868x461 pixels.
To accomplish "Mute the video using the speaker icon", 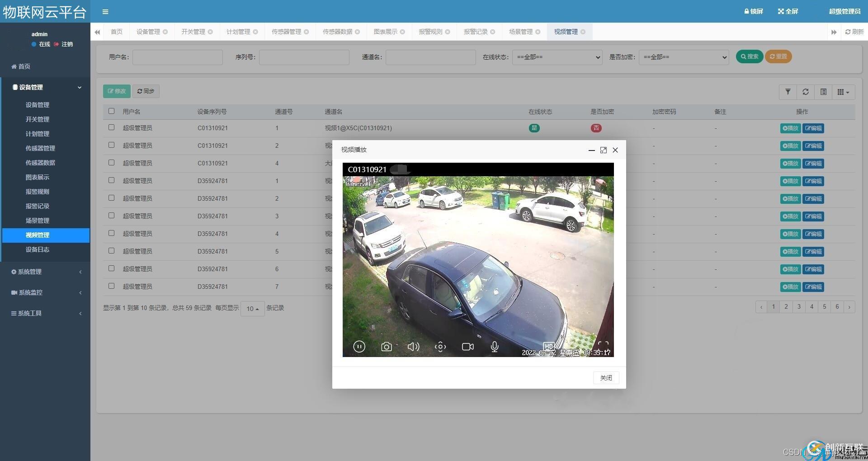I will pyautogui.click(x=413, y=347).
